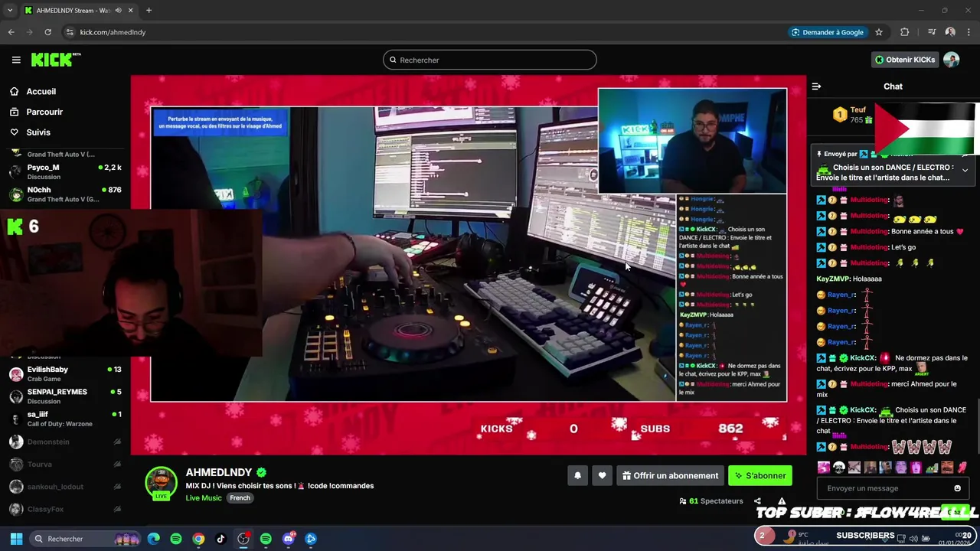This screenshot has width=980, height=551.
Task: Enable stream notifications with bell icon
Action: [x=578, y=475]
